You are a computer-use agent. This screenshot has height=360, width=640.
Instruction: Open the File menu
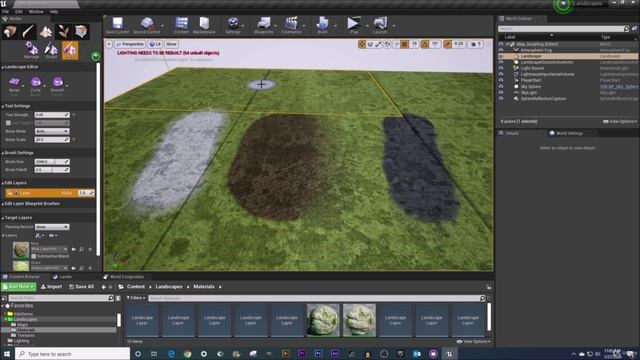click(x=5, y=12)
